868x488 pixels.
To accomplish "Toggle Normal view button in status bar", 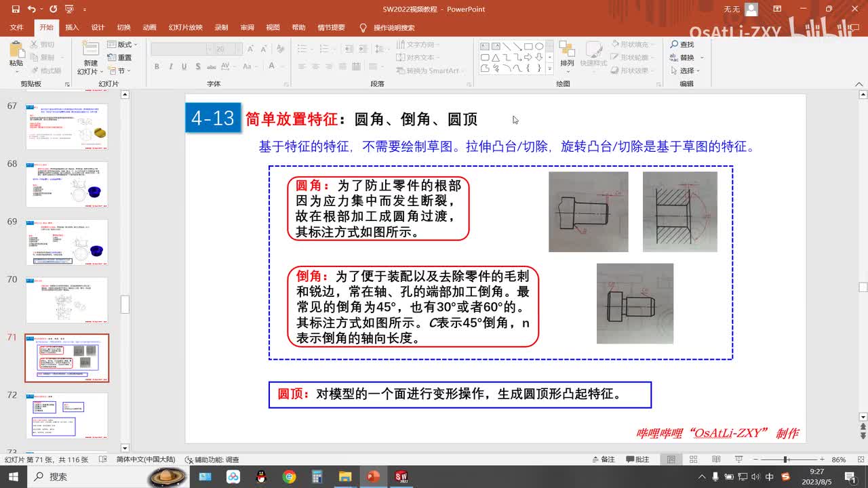I will 671,460.
